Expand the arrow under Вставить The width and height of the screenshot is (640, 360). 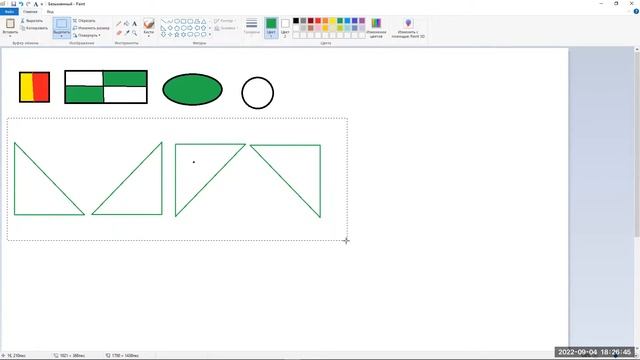click(10, 35)
